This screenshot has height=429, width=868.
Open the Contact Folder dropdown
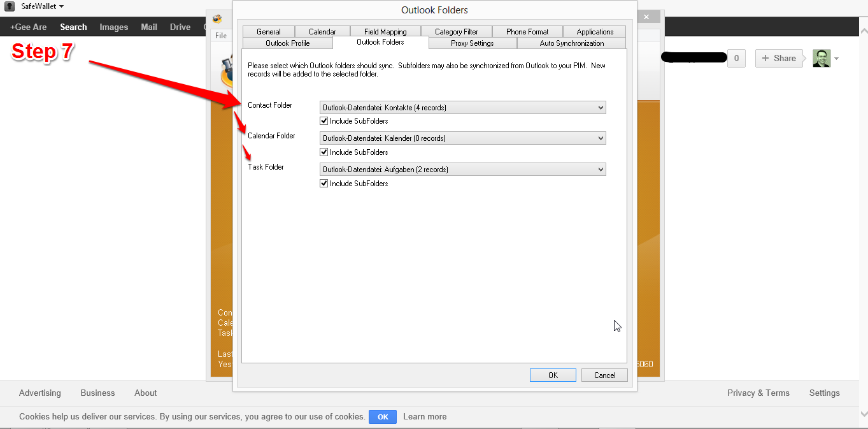(462, 108)
